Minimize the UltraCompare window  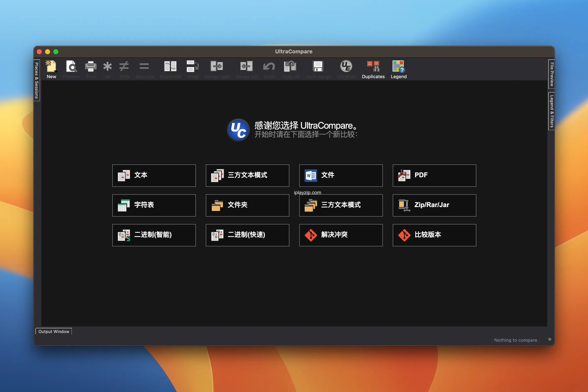pos(48,52)
